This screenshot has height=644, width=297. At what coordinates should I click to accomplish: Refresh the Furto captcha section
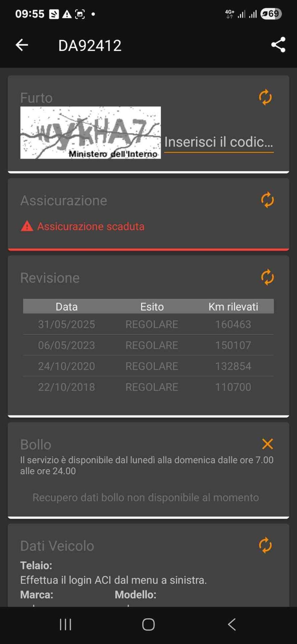tap(265, 97)
